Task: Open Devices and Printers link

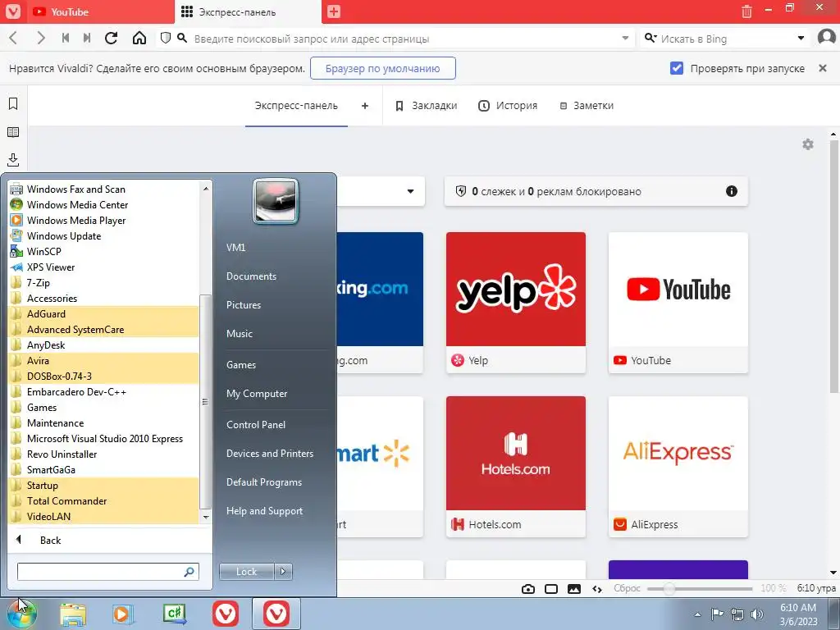Action: point(269,454)
